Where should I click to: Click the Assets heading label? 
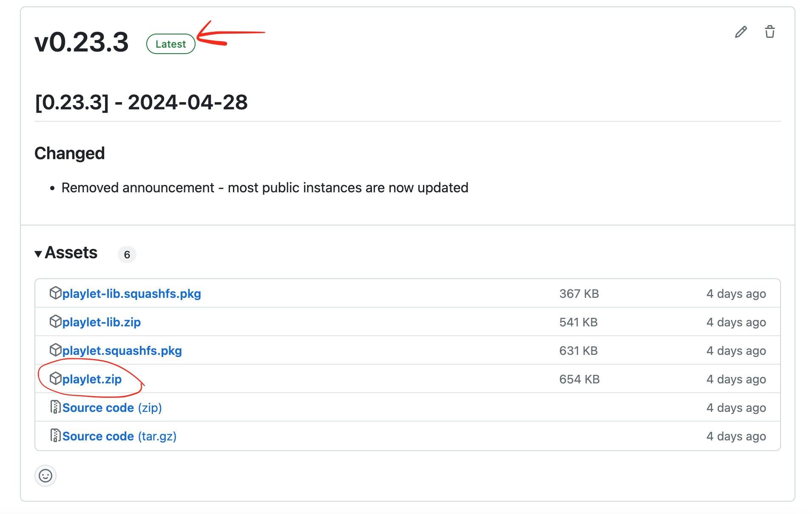(x=71, y=253)
